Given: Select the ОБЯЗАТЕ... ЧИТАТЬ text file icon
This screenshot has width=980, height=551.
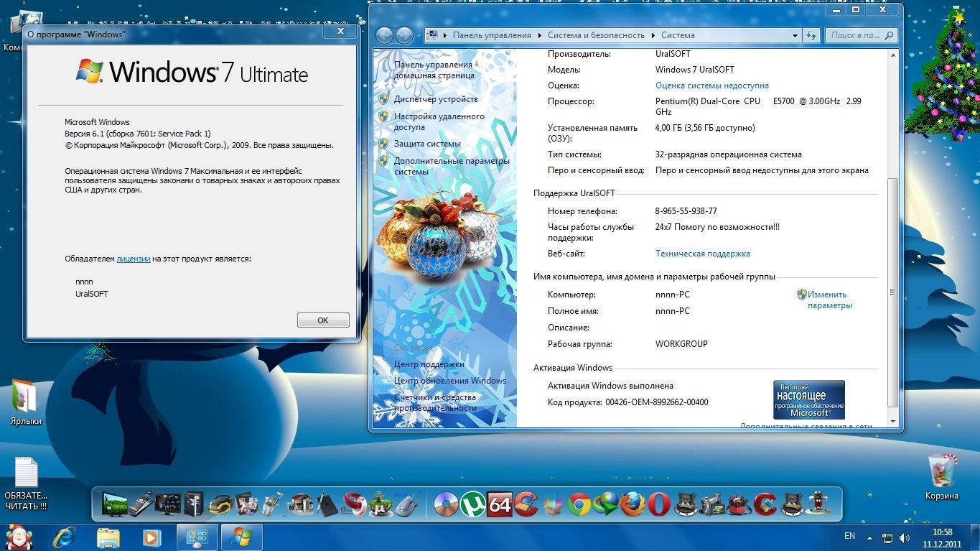Looking at the screenshot, I should [26, 484].
